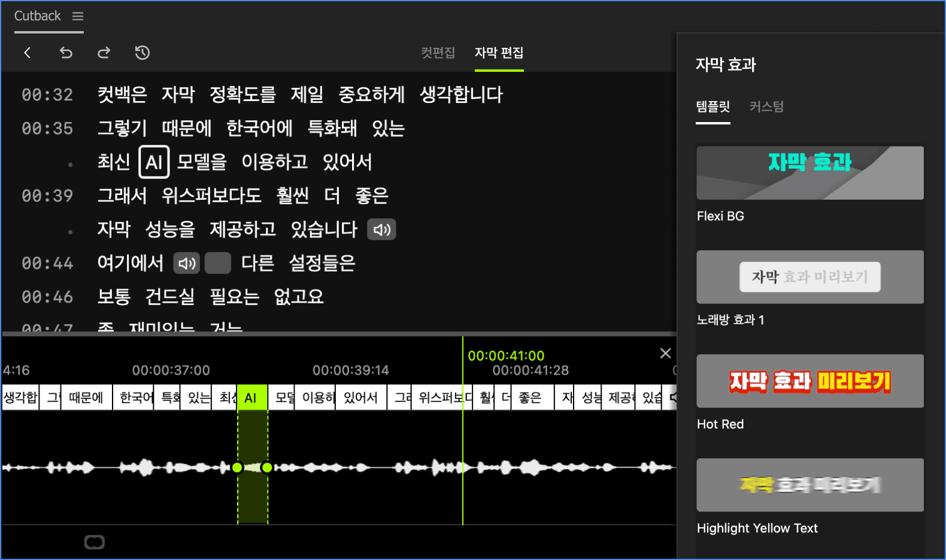Close the timeline panel with the X
This screenshot has height=560, width=946.
[665, 354]
